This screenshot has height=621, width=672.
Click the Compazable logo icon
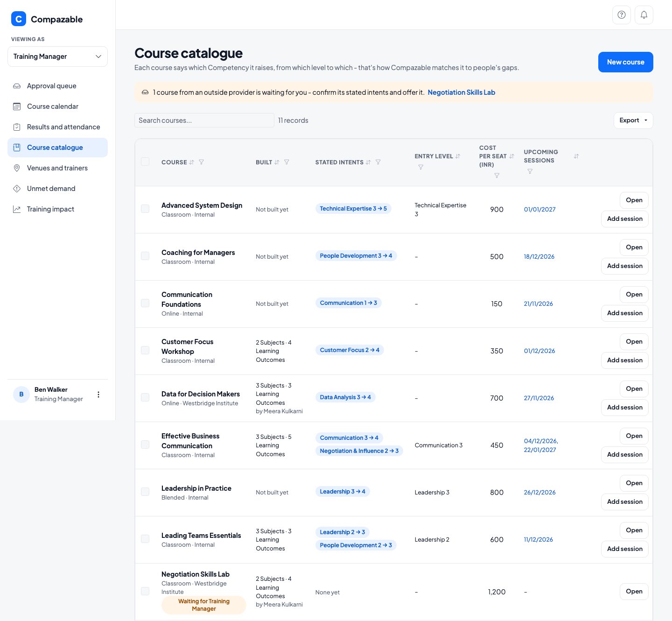pyautogui.click(x=19, y=19)
